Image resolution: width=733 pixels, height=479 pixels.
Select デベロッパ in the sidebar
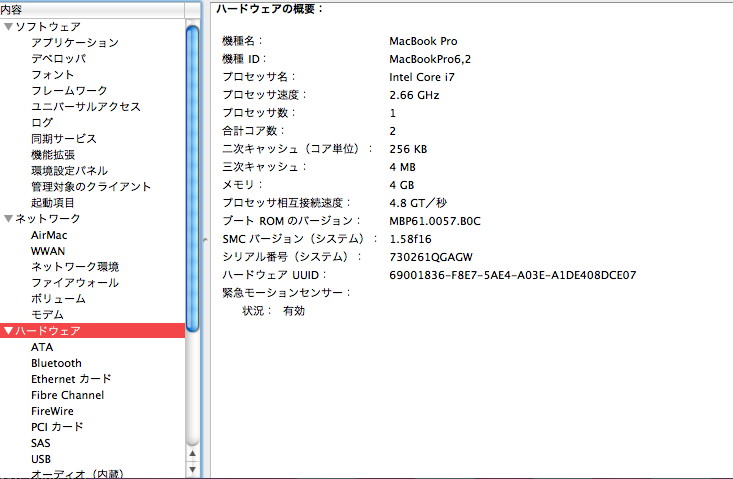(x=58, y=58)
